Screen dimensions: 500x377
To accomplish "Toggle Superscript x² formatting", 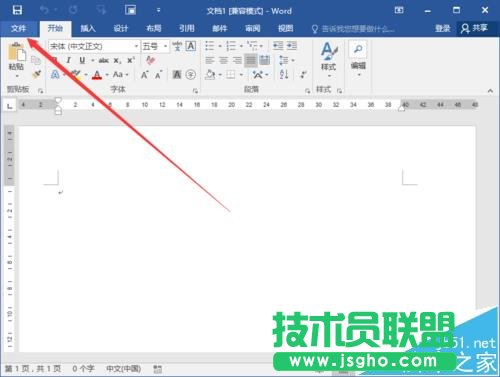I will coord(130,60).
